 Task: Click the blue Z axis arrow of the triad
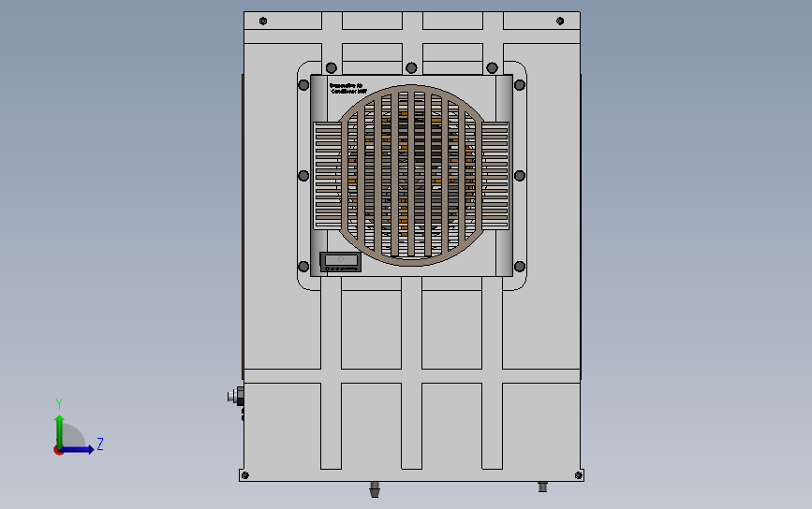[78, 449]
